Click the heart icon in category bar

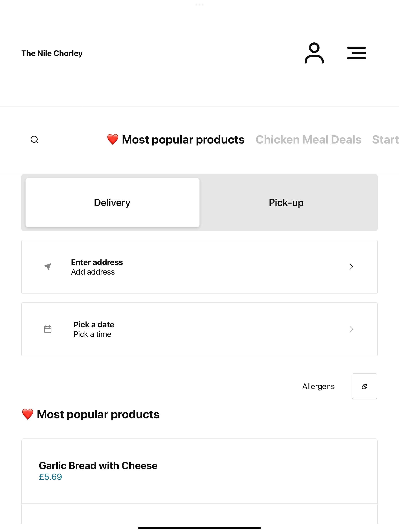(x=113, y=139)
